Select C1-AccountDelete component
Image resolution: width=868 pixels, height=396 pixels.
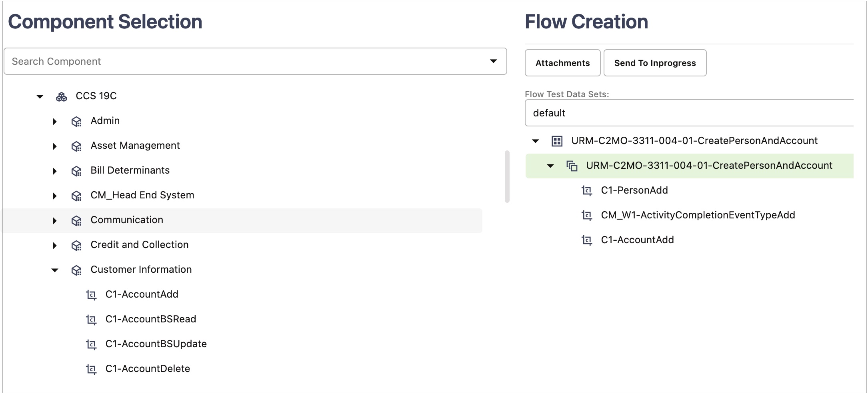coord(148,369)
